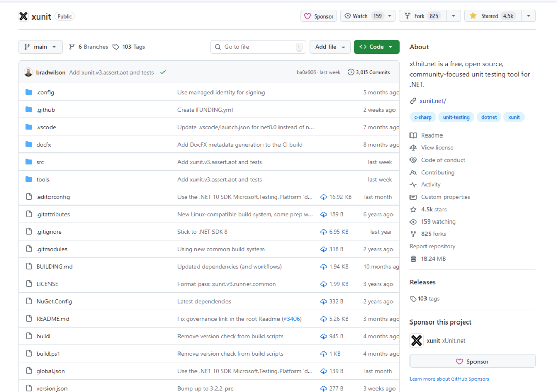Expand the Add file dropdown
The width and height of the screenshot is (557, 392).
[330, 47]
